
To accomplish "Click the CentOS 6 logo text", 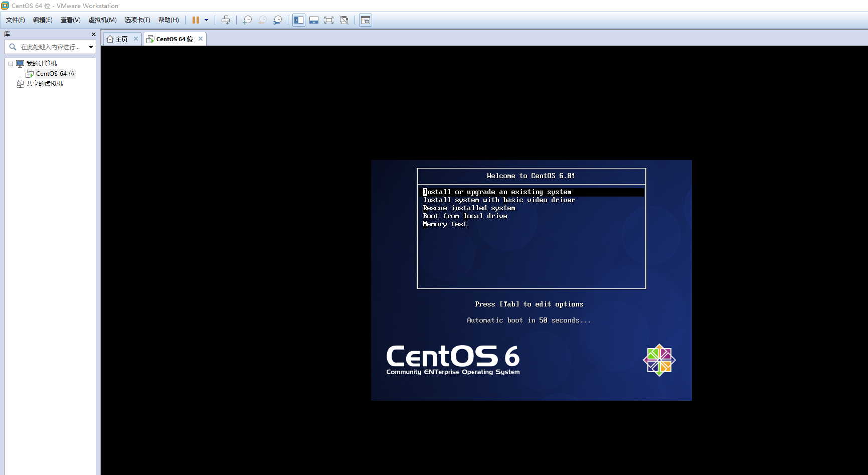I will pyautogui.click(x=453, y=359).
